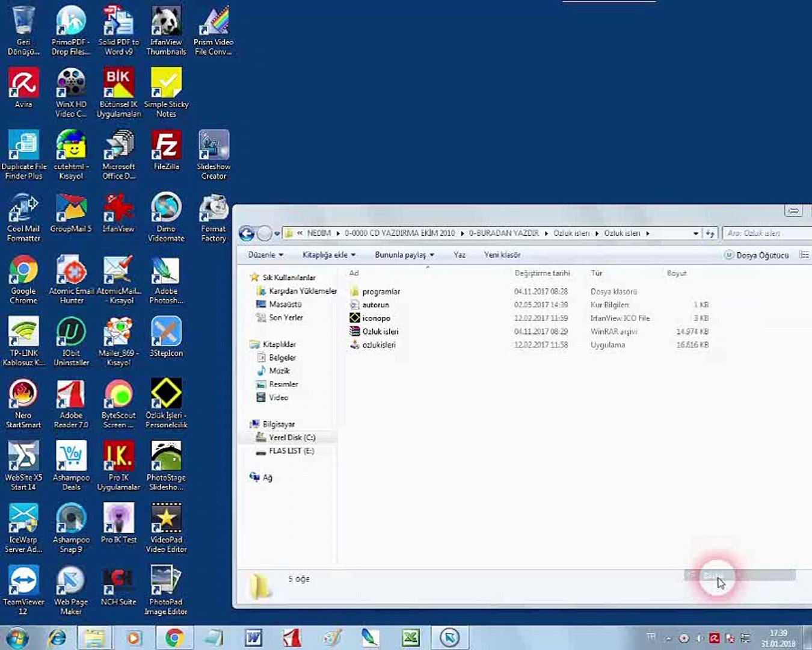Screen dimensions: 812x650
Task: Click the Explorer refresh button
Action: point(710,234)
